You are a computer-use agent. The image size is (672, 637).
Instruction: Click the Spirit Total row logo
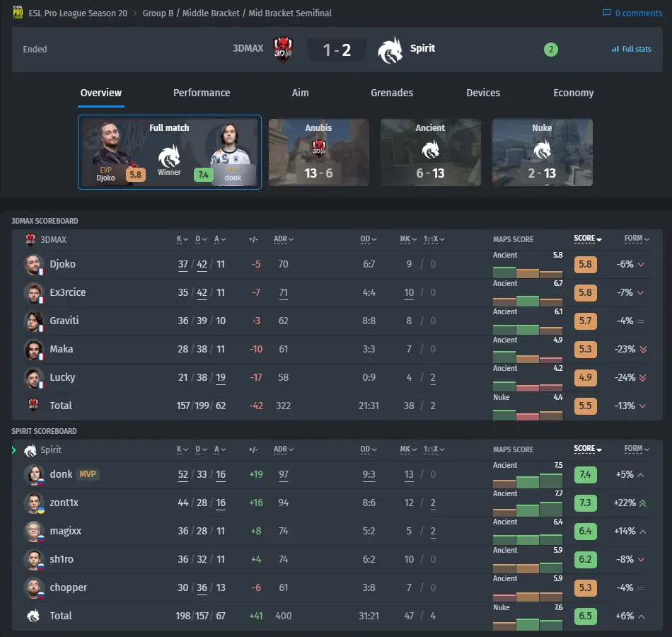coord(33,616)
